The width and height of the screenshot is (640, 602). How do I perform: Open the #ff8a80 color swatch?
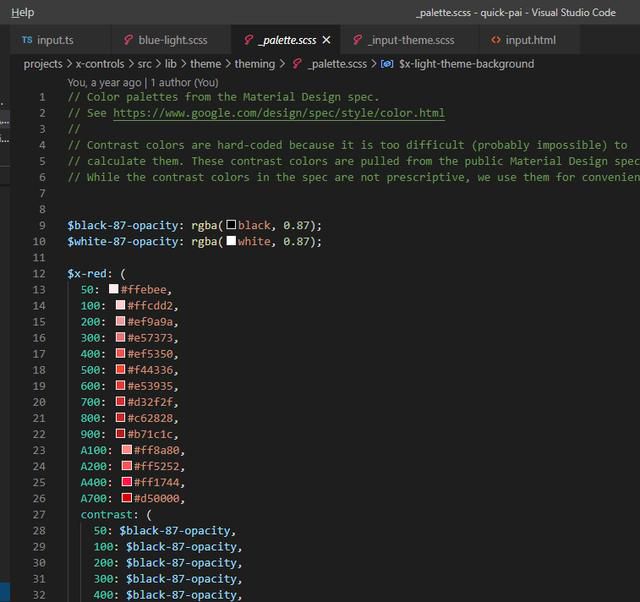pyautogui.click(x=127, y=449)
